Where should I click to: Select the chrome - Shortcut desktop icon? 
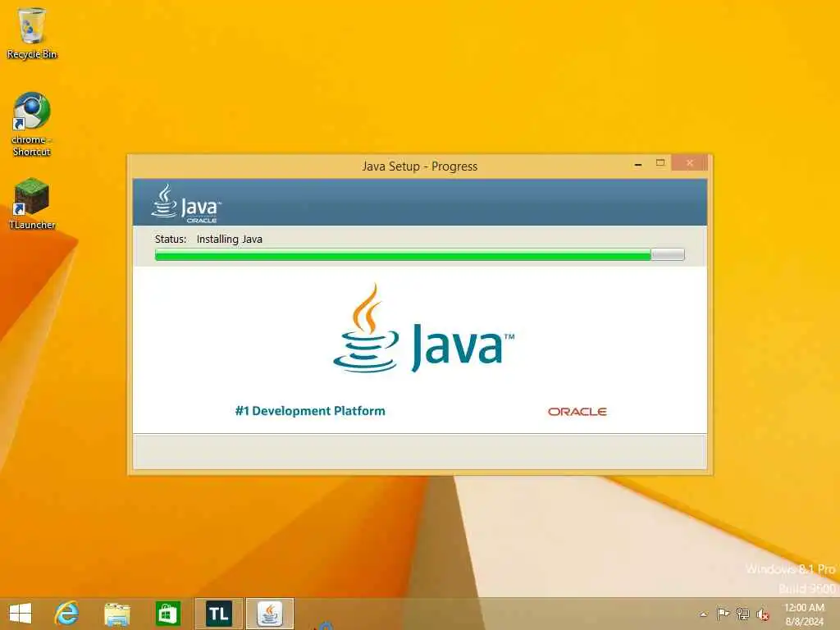[x=32, y=125]
